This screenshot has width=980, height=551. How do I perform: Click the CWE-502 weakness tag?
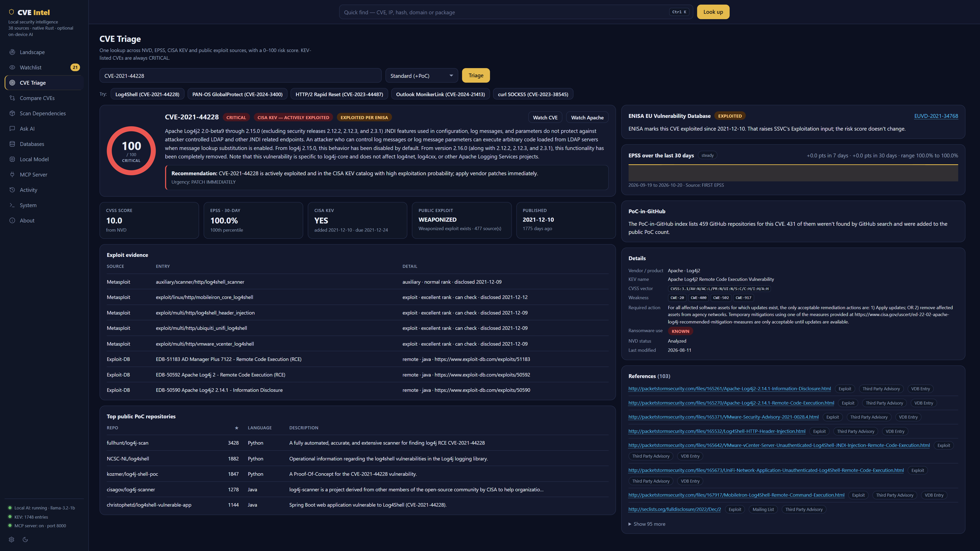[720, 298]
